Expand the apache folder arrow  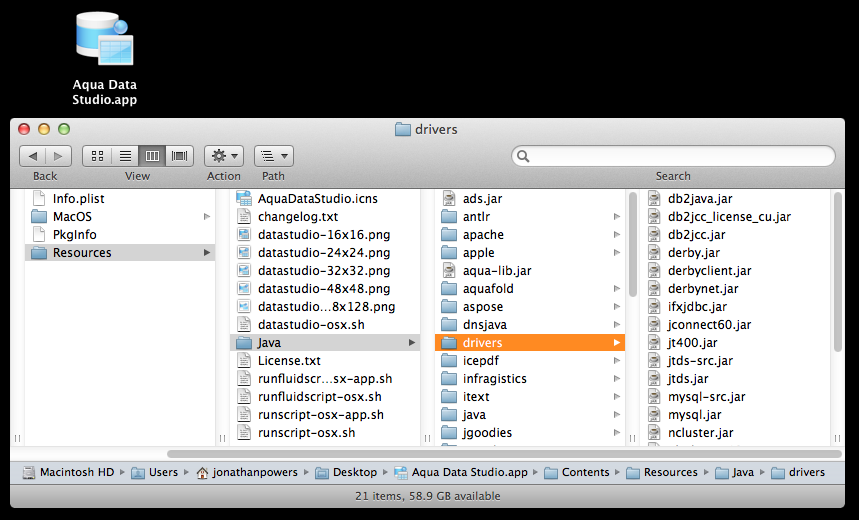pos(617,235)
